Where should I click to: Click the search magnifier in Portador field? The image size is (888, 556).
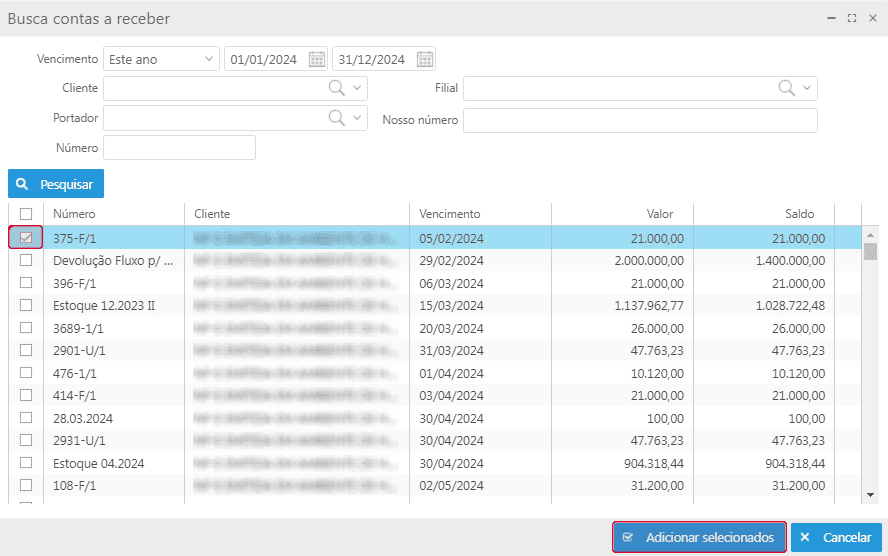337,118
